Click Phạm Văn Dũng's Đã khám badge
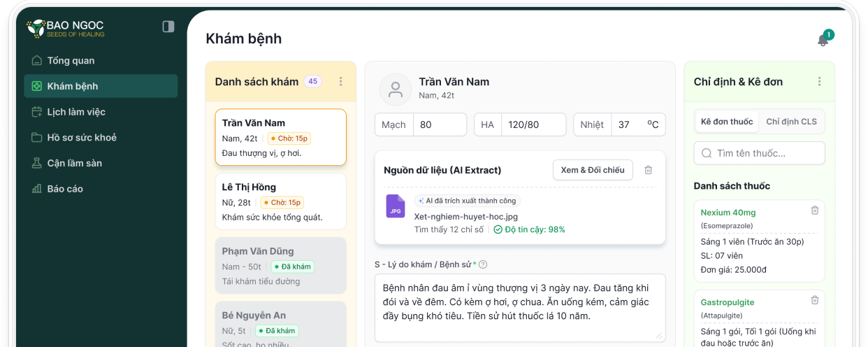 [292, 267]
